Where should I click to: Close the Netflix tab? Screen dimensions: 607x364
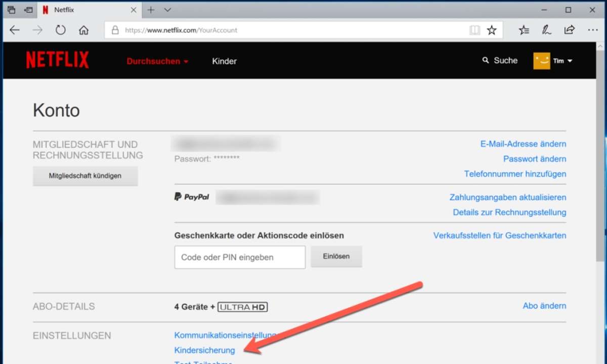(x=134, y=10)
